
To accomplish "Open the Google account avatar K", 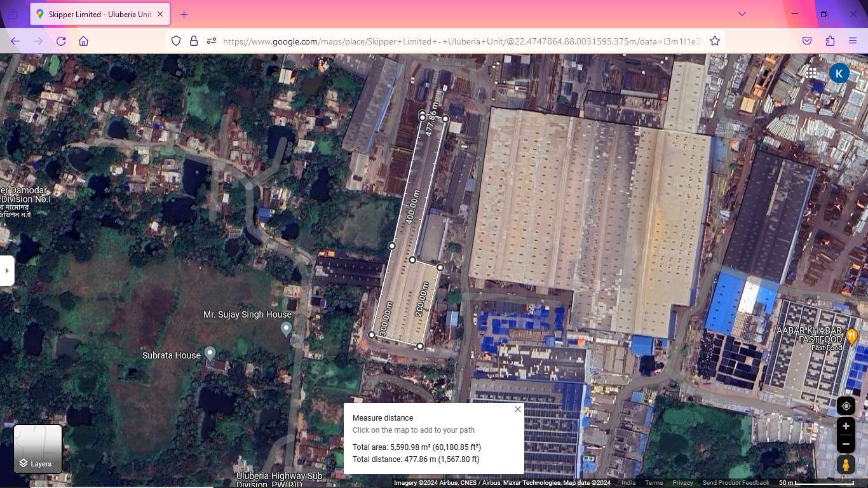I will pyautogui.click(x=839, y=73).
